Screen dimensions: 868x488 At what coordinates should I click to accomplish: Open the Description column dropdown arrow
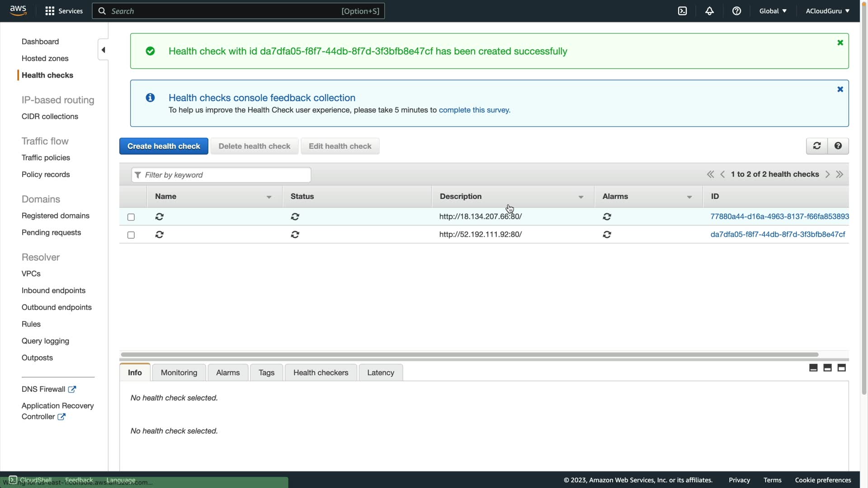581,197
